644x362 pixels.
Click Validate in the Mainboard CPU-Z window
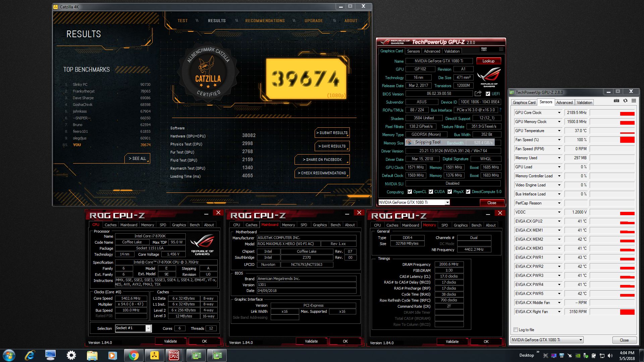click(311, 341)
